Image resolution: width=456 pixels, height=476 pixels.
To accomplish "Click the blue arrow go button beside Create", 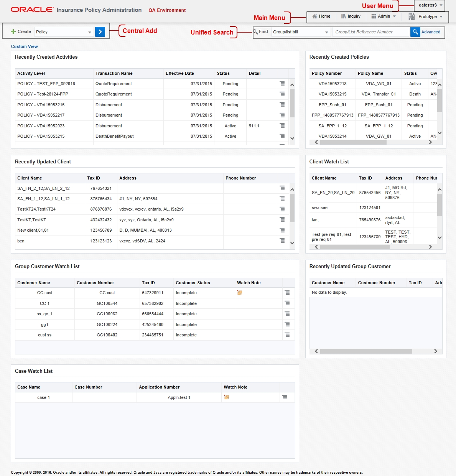I will (x=100, y=32).
